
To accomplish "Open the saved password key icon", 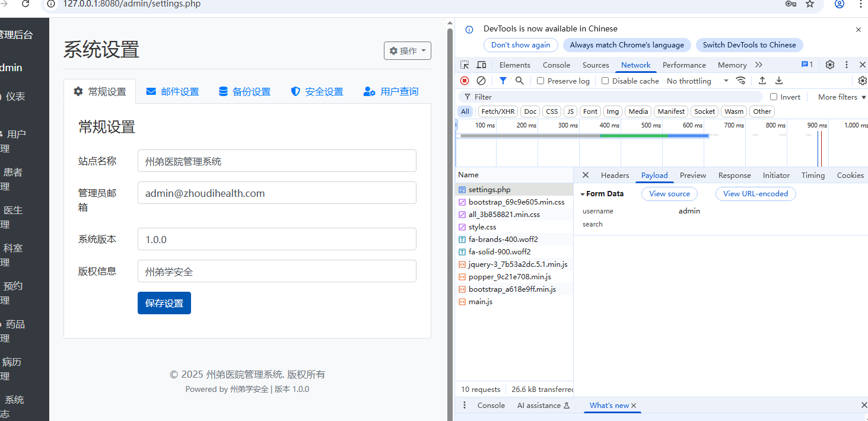I will [791, 4].
